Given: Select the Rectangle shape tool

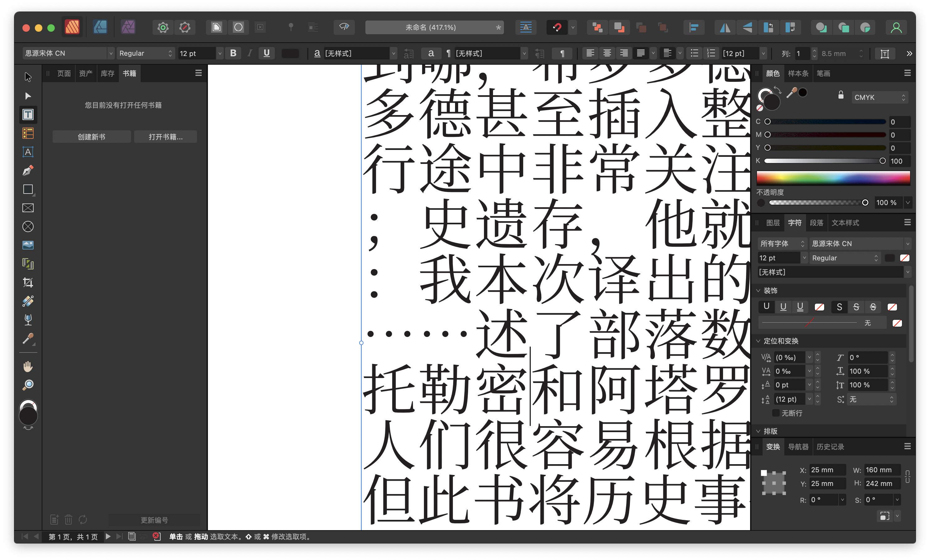Looking at the screenshot, I should (28, 189).
